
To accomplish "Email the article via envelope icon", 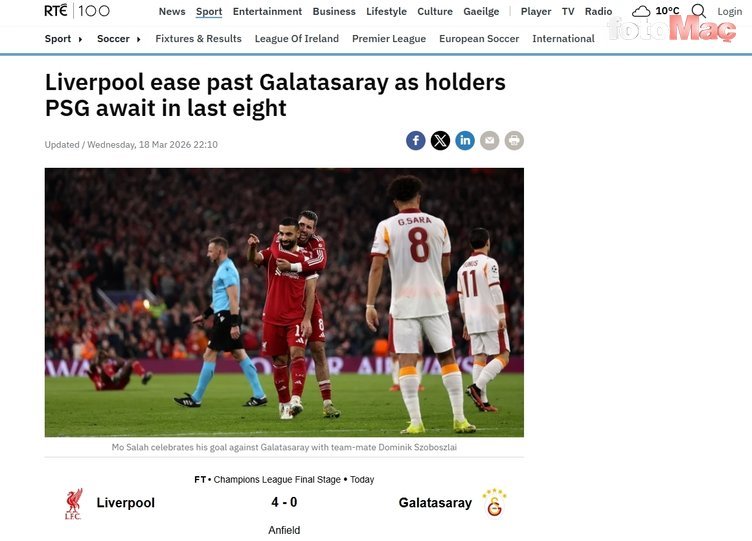I will (x=489, y=141).
